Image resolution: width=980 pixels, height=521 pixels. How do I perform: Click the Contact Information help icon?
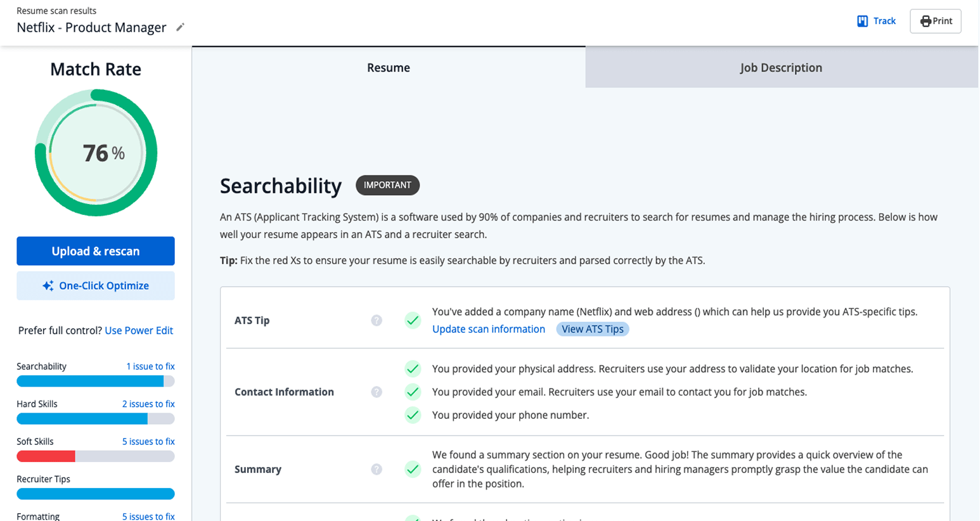coord(377,392)
